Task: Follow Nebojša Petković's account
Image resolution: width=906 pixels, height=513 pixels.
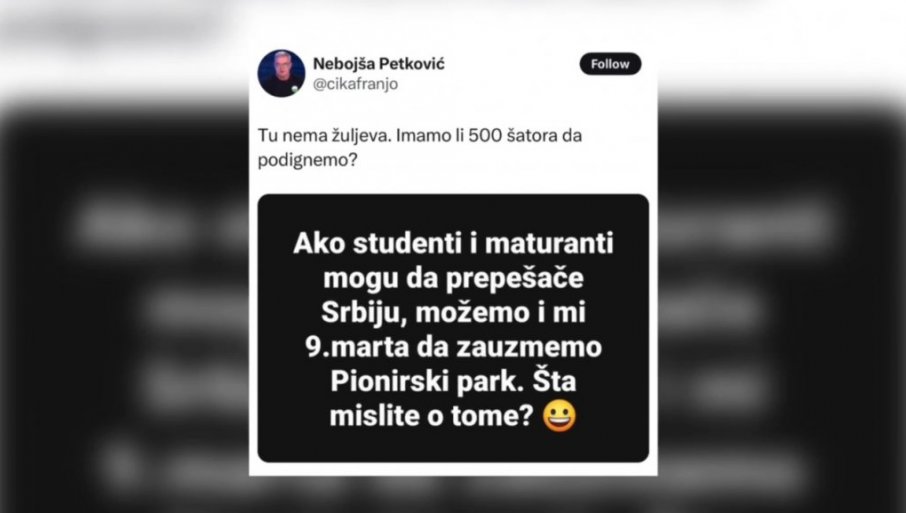Action: (610, 64)
